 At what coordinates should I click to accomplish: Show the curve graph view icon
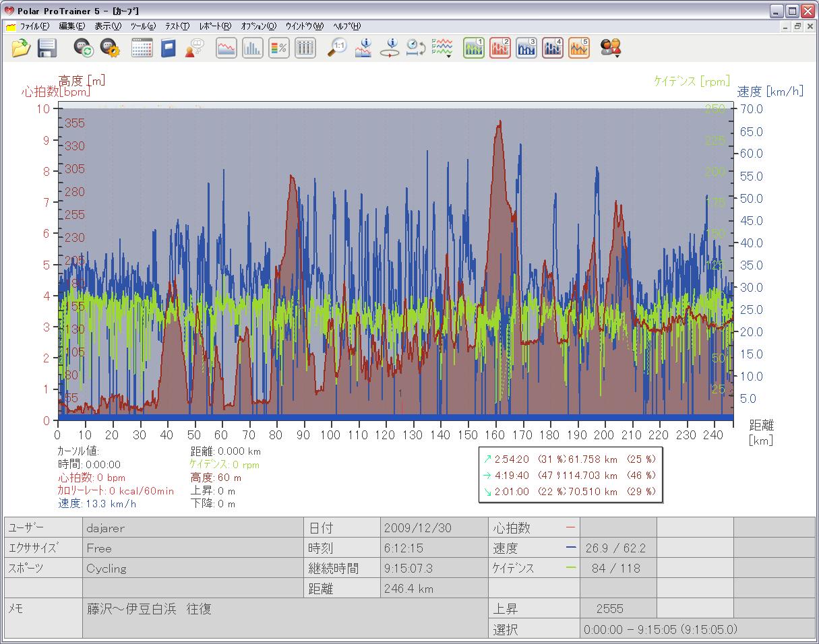226,48
